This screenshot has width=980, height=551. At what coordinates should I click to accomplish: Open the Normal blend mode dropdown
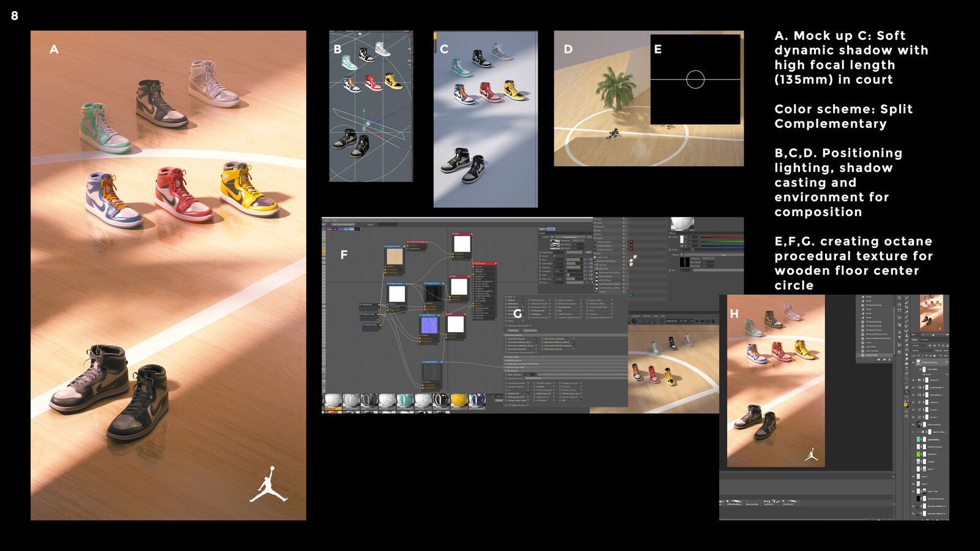[x=922, y=351]
